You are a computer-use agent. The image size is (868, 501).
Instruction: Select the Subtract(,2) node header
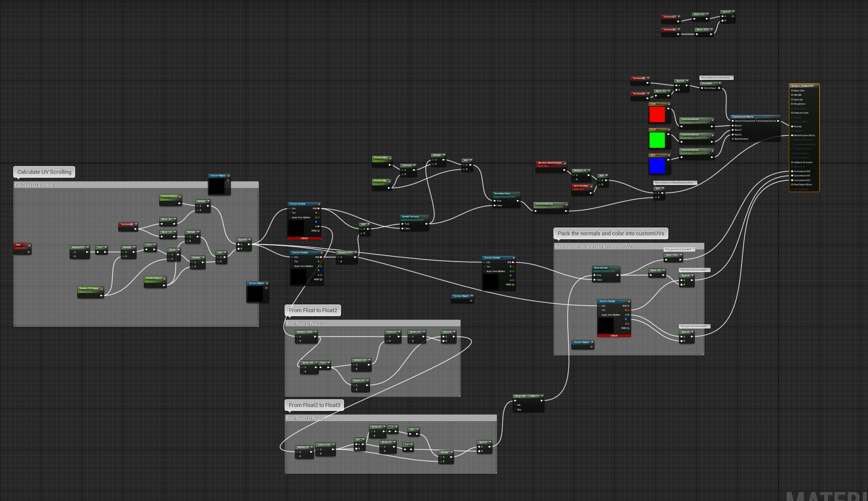pyautogui.click(x=326, y=445)
